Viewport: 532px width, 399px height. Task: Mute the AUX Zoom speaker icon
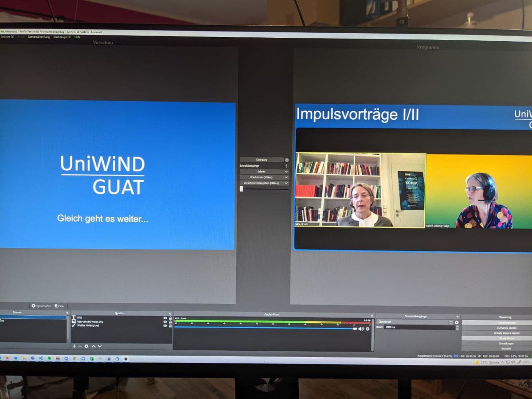361,329
